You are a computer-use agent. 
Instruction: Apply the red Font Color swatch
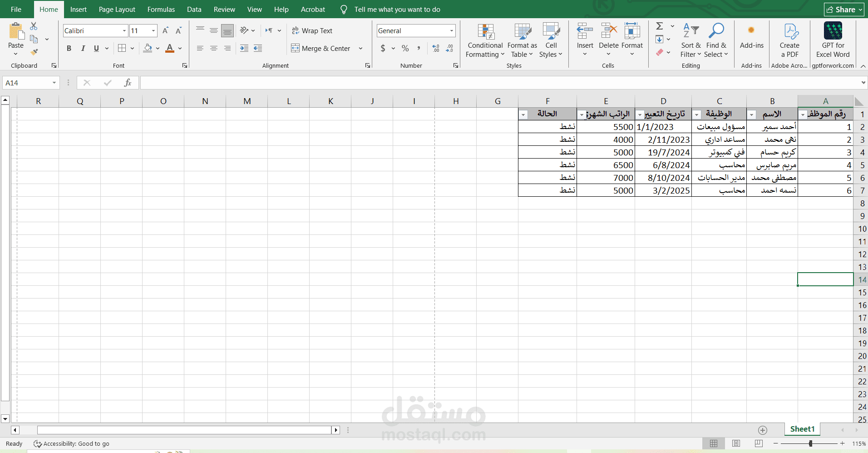coord(170,48)
